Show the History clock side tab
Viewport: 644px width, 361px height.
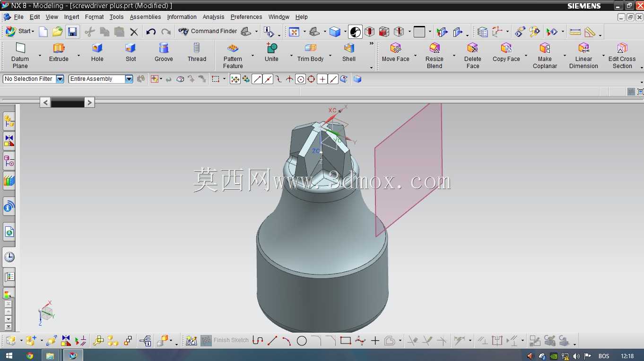click(x=9, y=257)
